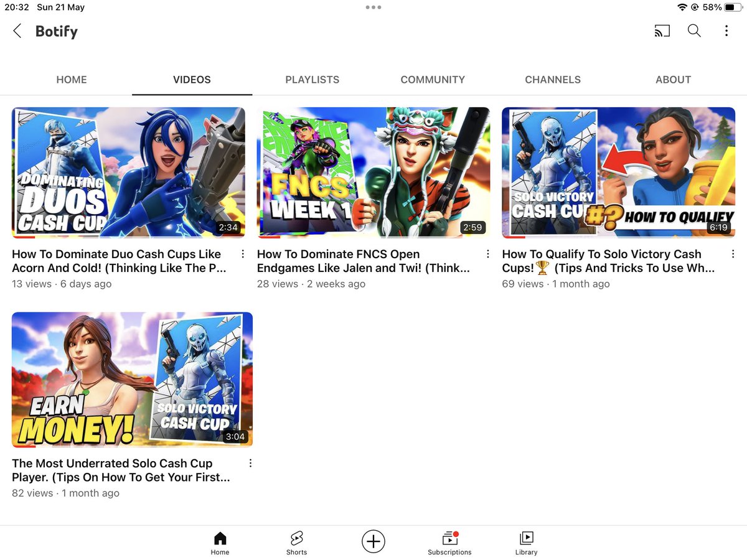Tap the 6:19 duration badge
This screenshot has height=560, width=747.
point(718,227)
